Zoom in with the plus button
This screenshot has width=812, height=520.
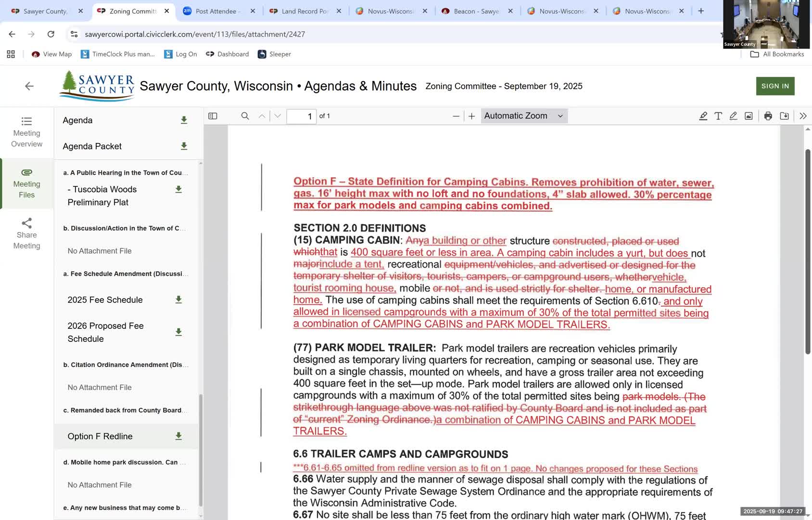coord(471,116)
